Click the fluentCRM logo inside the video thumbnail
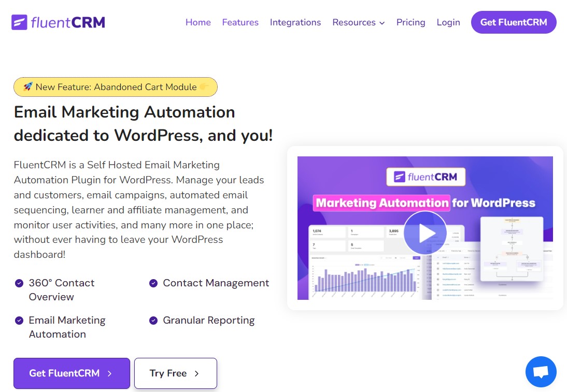 [426, 177]
